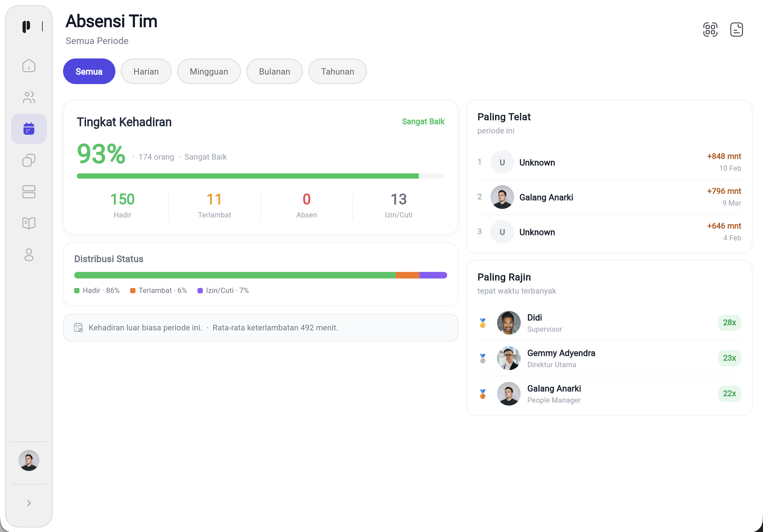763x532 pixels.
Task: Click the 150 Hadir statistic
Action: tap(123, 205)
